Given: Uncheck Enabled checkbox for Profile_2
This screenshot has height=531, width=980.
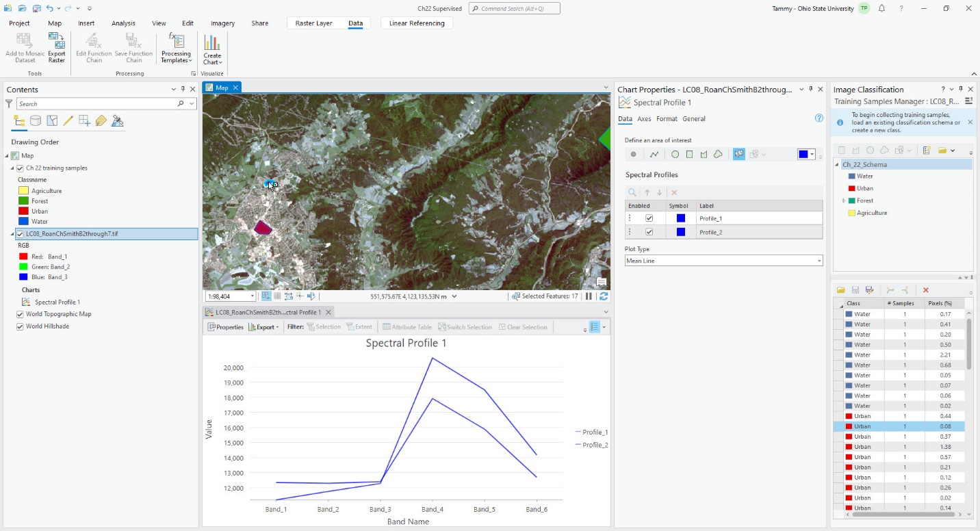Looking at the screenshot, I should coord(649,232).
